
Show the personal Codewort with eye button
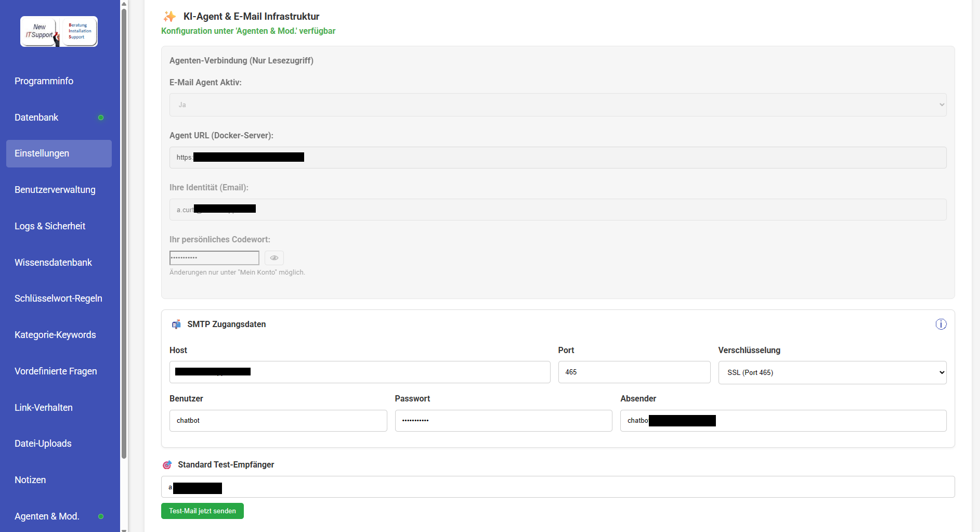click(x=274, y=258)
